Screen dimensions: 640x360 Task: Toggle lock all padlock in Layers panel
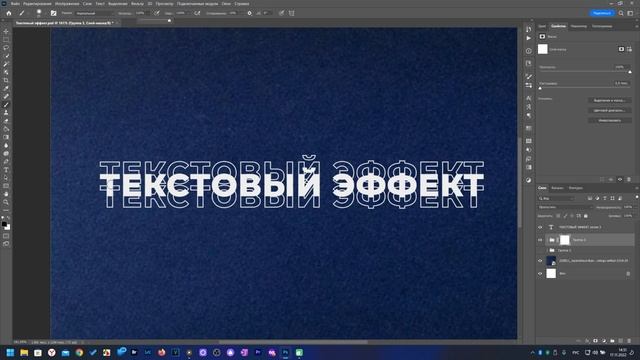point(586,216)
